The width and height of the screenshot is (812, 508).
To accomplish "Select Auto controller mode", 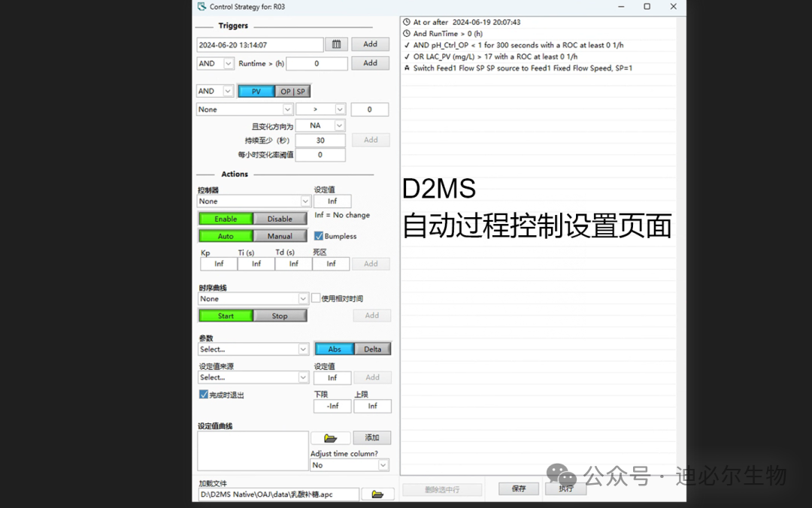I will 226,236.
